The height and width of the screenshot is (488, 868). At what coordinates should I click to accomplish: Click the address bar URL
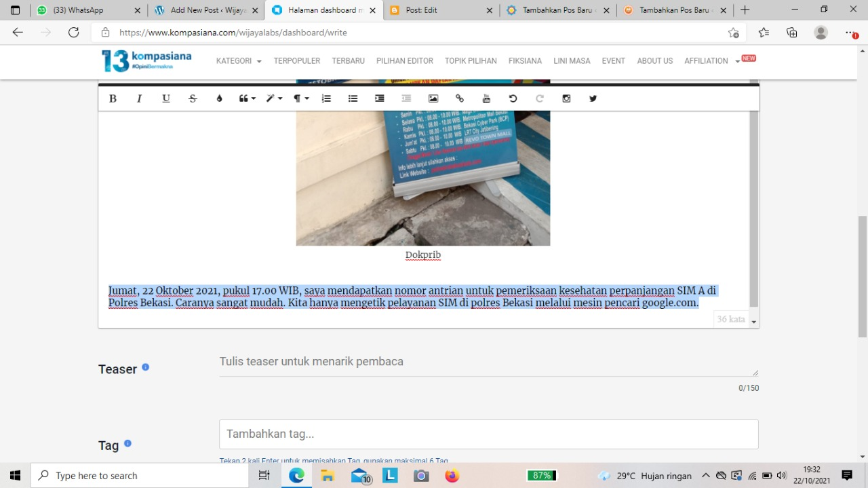click(233, 33)
